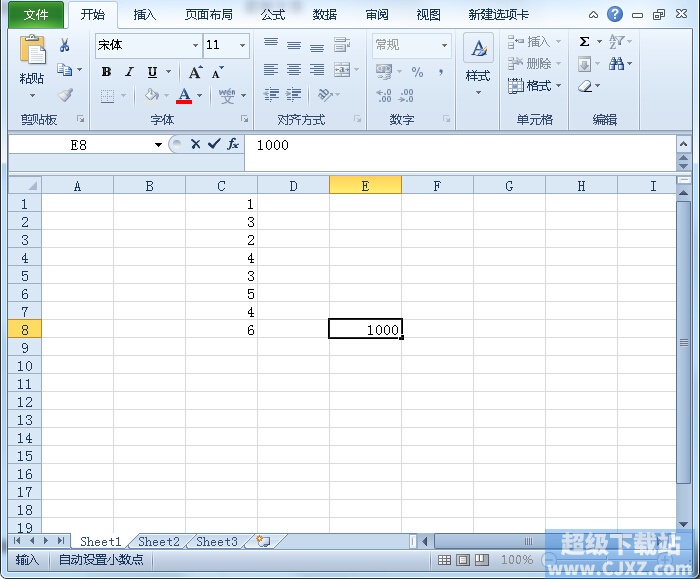The height and width of the screenshot is (579, 700).
Task: Switch to 公式 Formulas tab
Action: tap(273, 15)
